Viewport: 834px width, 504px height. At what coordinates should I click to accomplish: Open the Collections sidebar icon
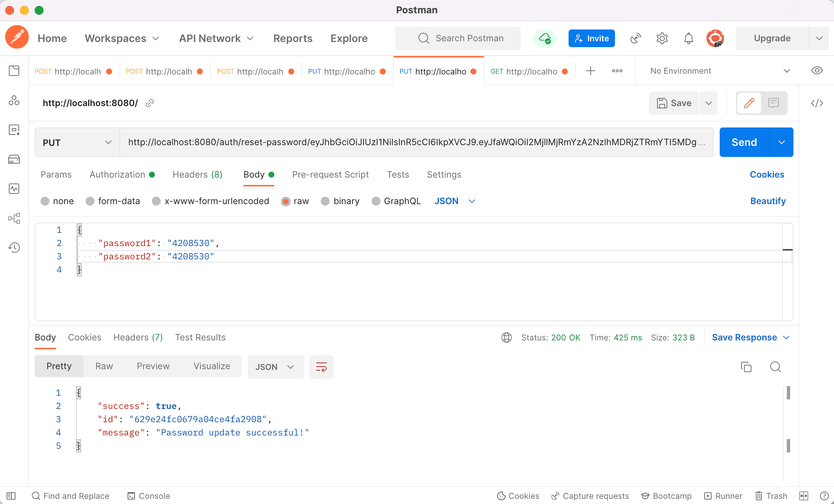14,71
